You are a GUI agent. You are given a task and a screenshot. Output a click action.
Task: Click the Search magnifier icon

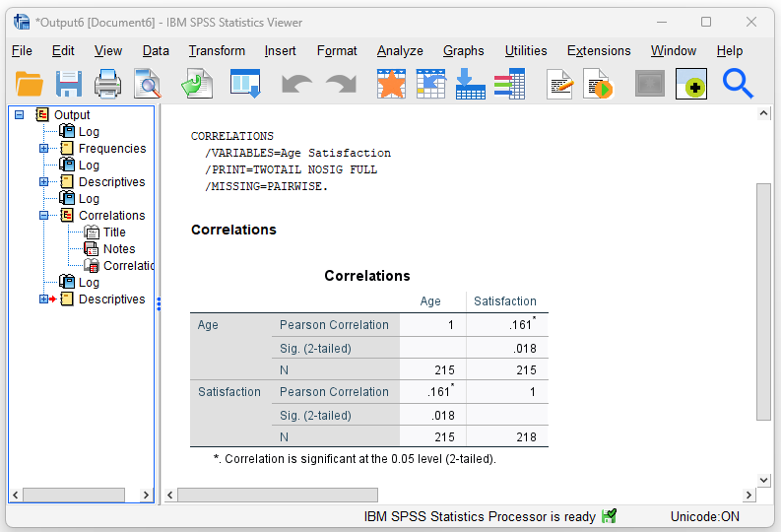[x=738, y=83]
